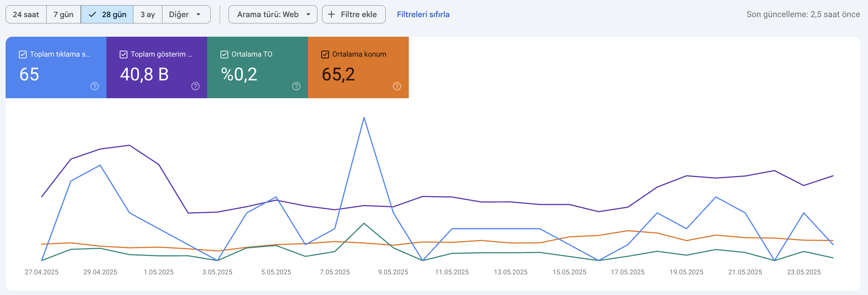Viewport: 868px width, 295px height.
Task: Click the checkmark icon beside 28 gün
Action: coord(92,15)
